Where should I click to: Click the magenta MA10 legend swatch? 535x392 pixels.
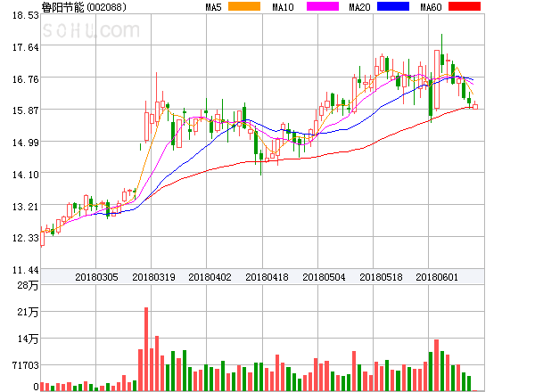click(x=323, y=6)
